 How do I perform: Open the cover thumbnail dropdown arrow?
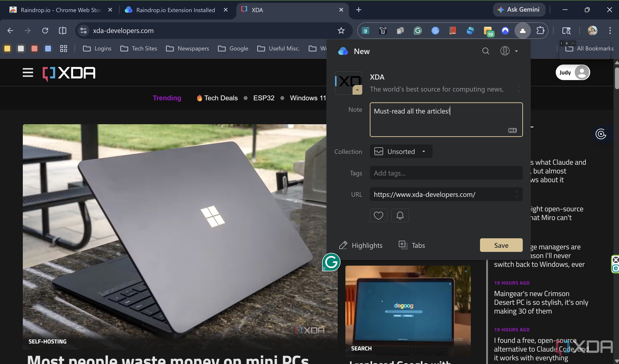[x=357, y=90]
